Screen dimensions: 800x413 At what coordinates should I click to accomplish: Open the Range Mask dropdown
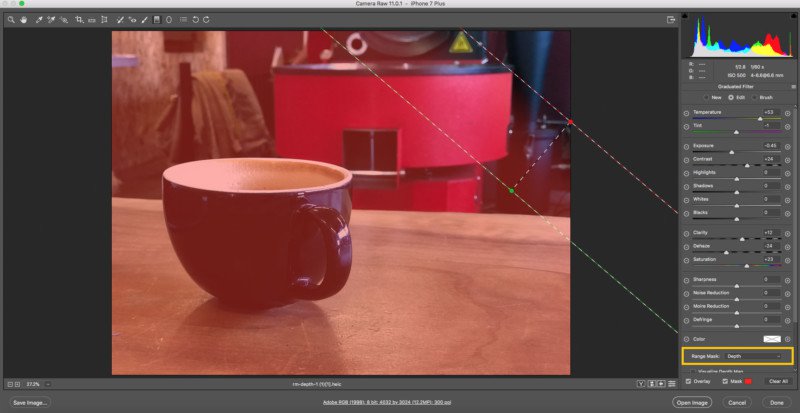pyautogui.click(x=753, y=356)
